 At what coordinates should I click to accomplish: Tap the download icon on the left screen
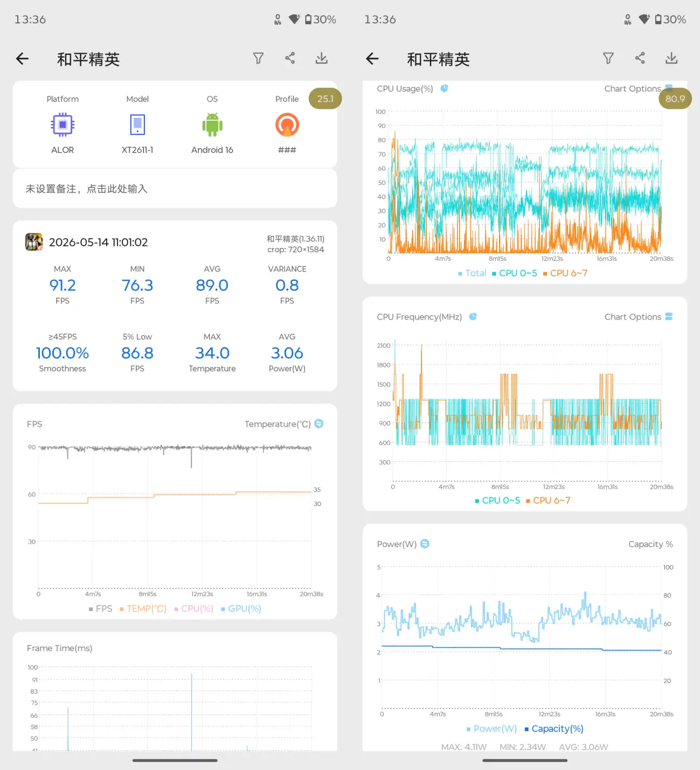click(x=322, y=58)
